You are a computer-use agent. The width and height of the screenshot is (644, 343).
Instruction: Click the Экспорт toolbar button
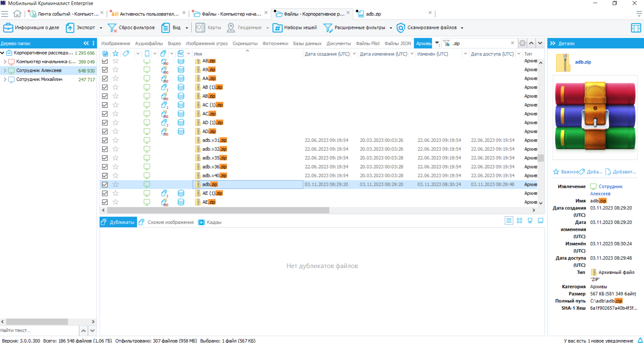80,28
